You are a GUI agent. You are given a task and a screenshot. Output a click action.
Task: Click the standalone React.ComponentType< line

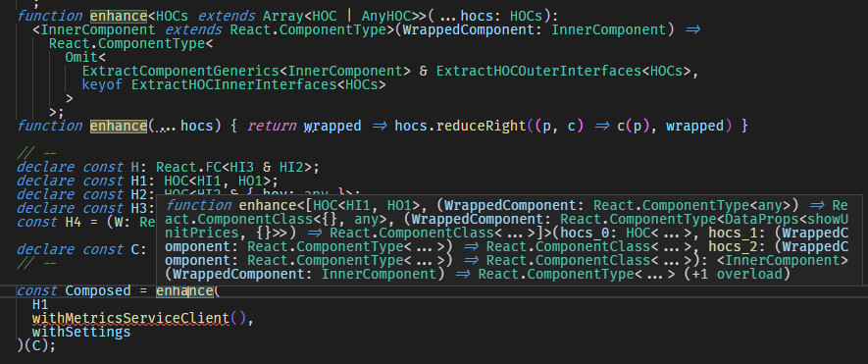(x=130, y=44)
